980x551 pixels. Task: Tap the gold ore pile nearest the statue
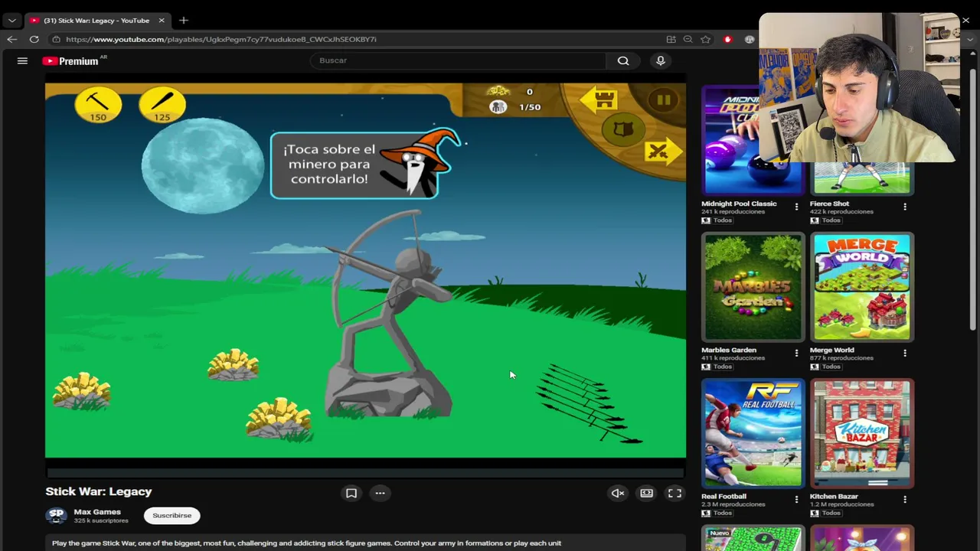(x=279, y=419)
